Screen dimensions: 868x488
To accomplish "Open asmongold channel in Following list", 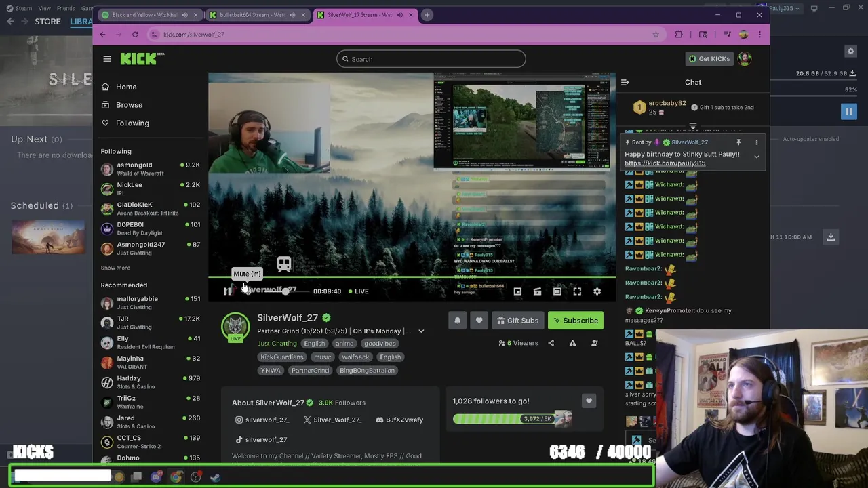I will point(150,169).
